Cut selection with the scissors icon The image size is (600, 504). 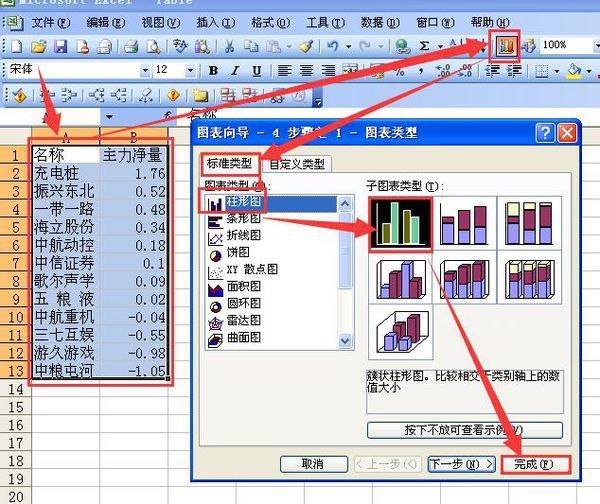click(229, 47)
